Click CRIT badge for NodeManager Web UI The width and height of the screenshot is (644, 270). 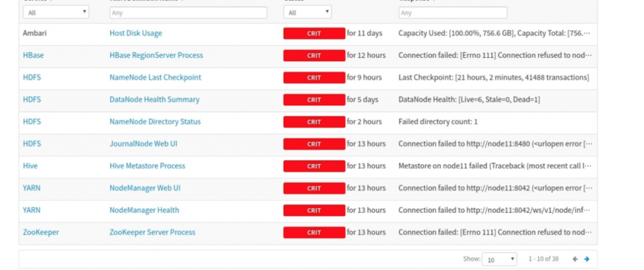point(314,189)
